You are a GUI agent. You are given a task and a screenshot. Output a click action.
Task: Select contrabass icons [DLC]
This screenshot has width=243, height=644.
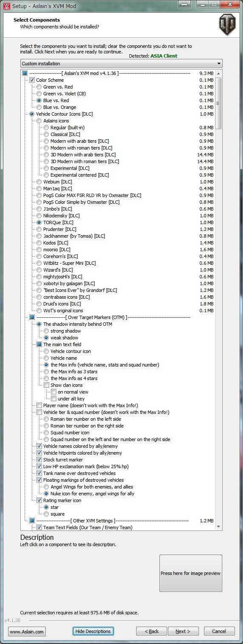click(x=39, y=297)
